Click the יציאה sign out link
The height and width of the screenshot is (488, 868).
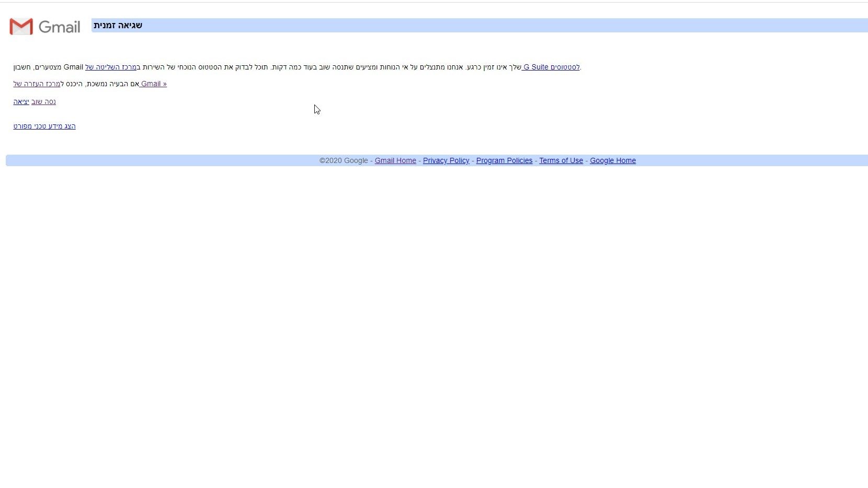pyautogui.click(x=21, y=101)
